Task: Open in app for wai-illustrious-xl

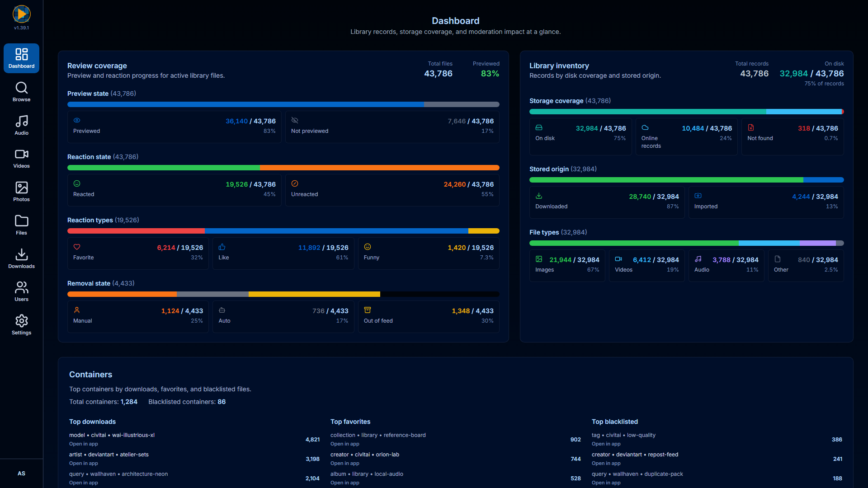Action: tap(84, 444)
